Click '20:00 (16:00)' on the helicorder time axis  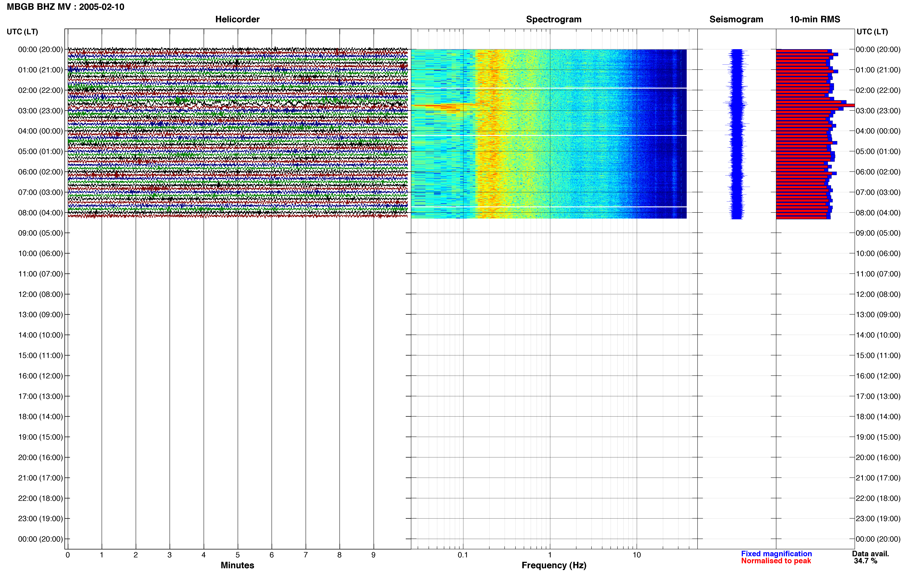[41, 457]
